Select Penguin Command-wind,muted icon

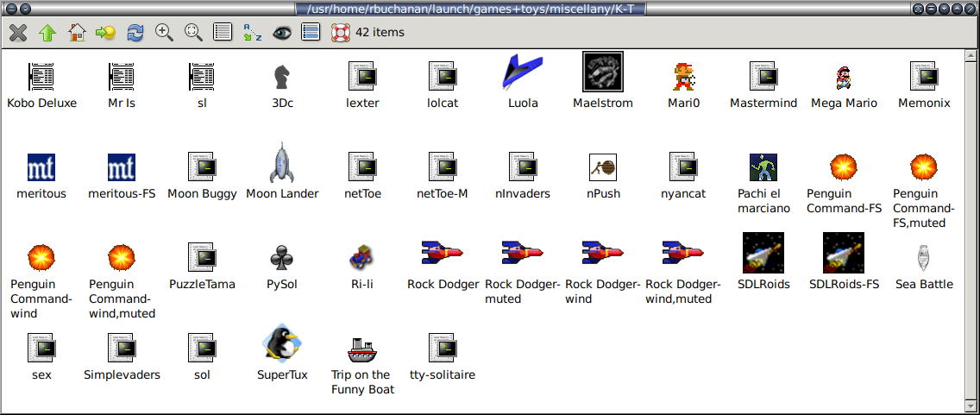pos(122,257)
